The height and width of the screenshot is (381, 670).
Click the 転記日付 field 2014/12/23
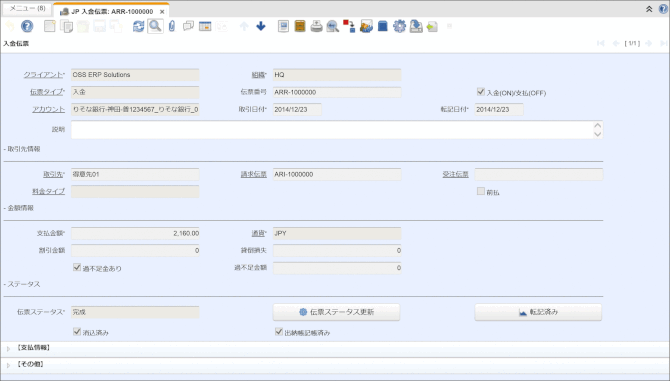tap(499, 109)
